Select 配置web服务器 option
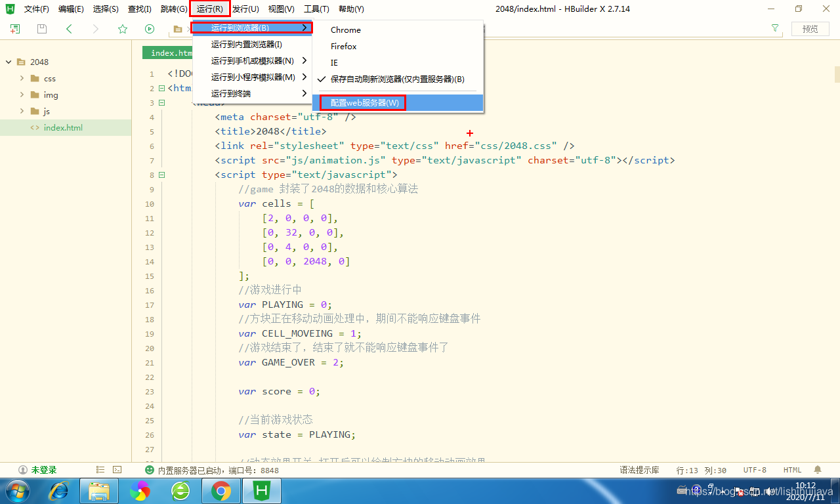Screen dimensions: 840x504 click(x=398, y=103)
